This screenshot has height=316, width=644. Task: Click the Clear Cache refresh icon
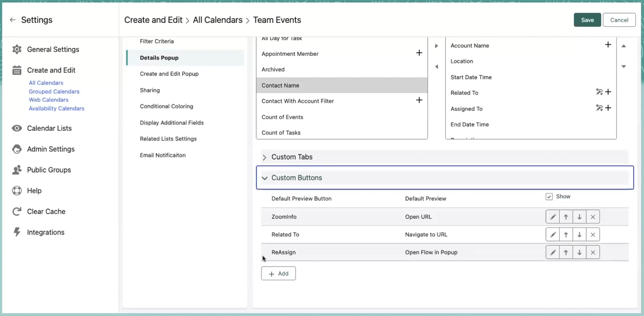[x=17, y=211]
